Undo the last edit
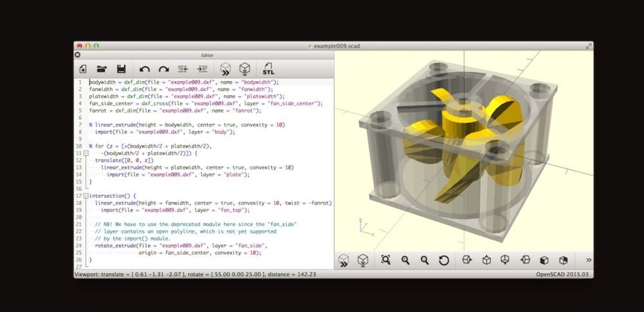644x312 pixels. point(144,68)
